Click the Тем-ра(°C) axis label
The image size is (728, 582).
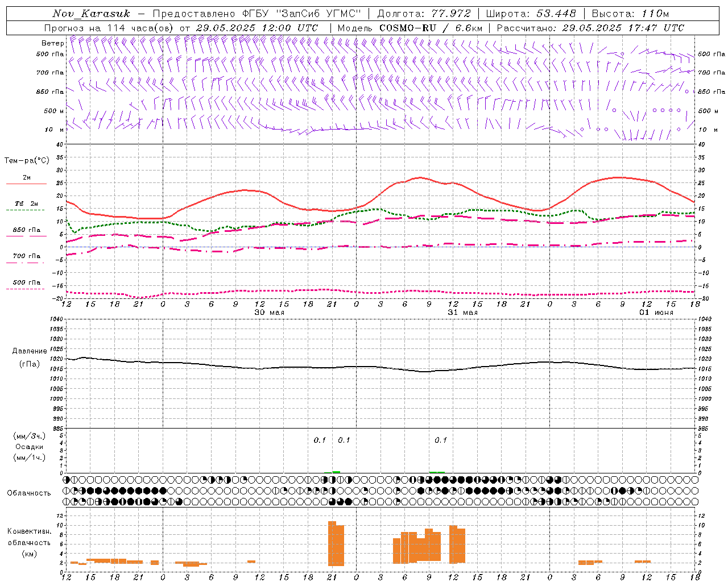(27, 161)
